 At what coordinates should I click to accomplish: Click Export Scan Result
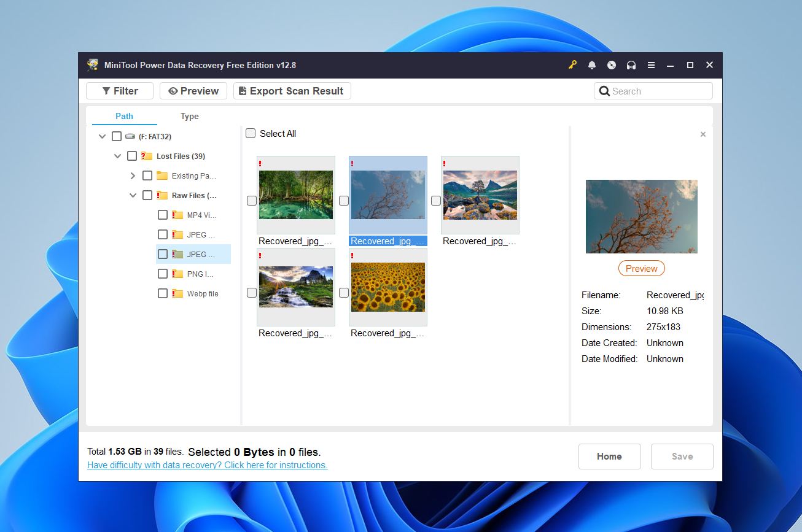coord(292,90)
